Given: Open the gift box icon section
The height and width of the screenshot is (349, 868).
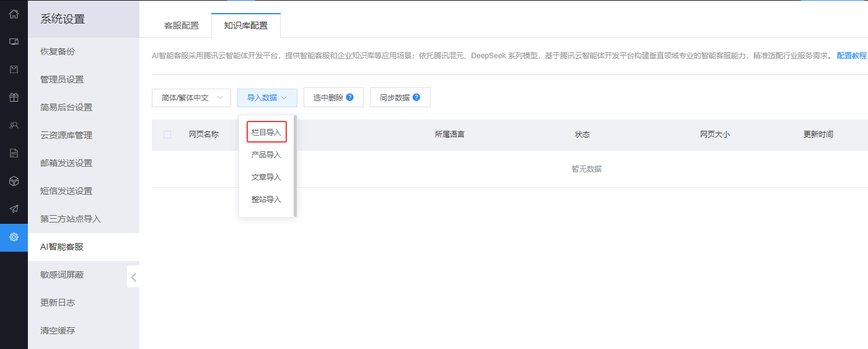Looking at the screenshot, I should pos(14,97).
